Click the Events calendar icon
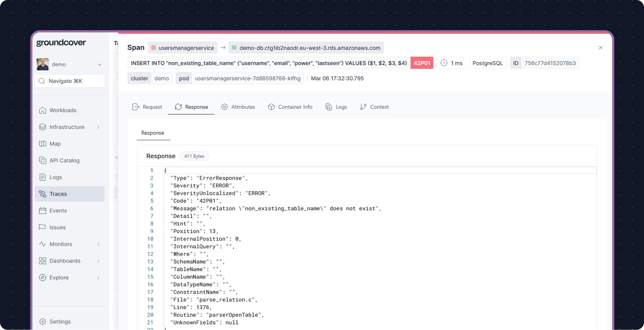The height and width of the screenshot is (330, 644). click(43, 211)
